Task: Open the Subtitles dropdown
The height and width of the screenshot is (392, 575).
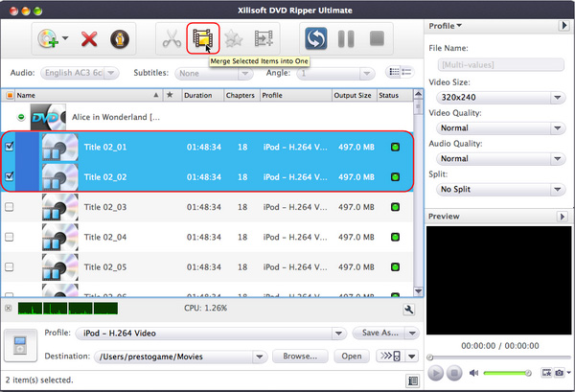Action: (214, 74)
